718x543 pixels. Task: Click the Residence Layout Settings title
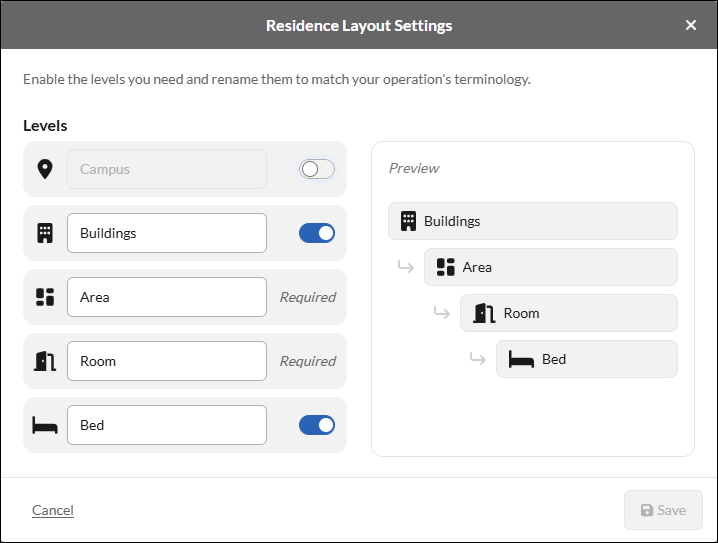tap(359, 26)
